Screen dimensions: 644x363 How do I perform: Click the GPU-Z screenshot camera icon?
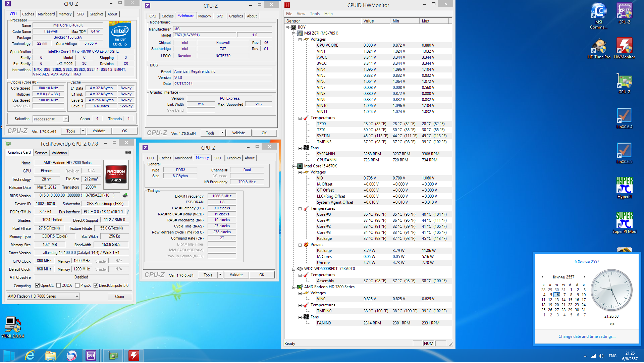(128, 153)
